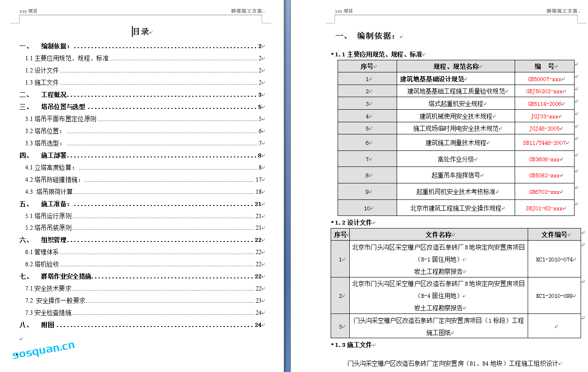
Task: Click the sosquan.cn watermark
Action: tap(44, 349)
